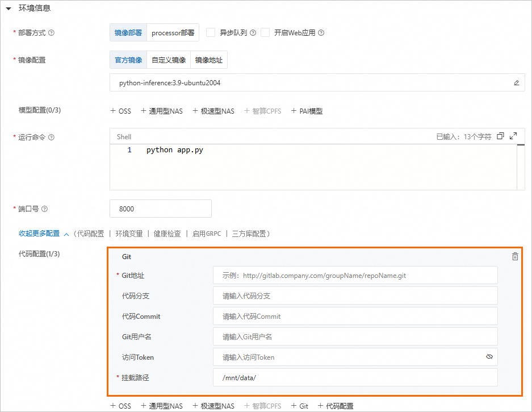Add 极速型NAS under 代码配置 at bottom
The image size is (532, 412).
(x=213, y=406)
